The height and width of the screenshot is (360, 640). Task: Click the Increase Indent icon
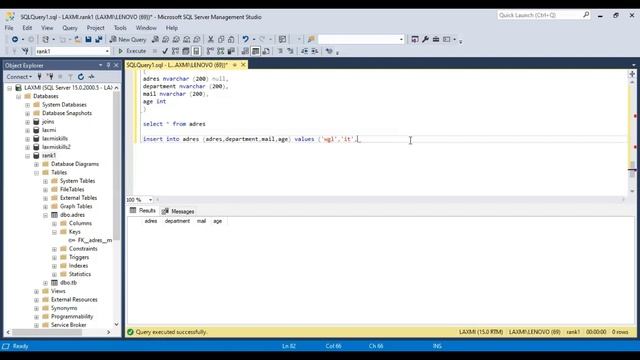coord(315,51)
